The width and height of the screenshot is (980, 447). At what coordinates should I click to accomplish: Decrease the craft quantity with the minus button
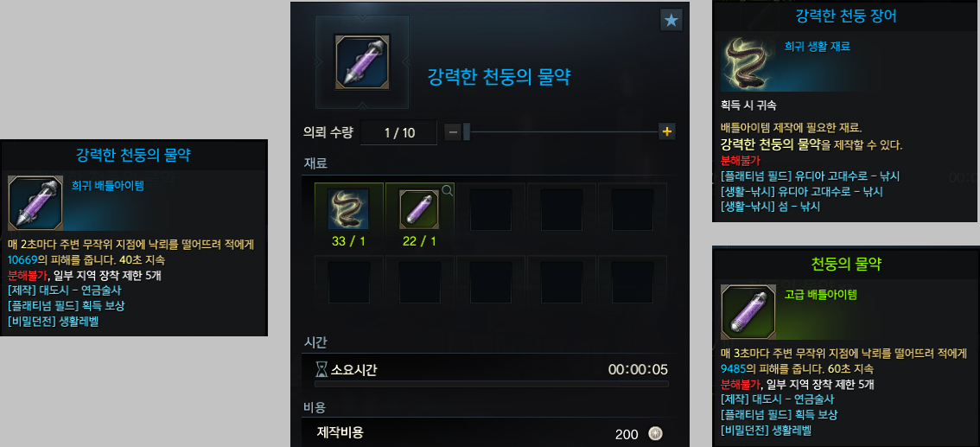(x=454, y=132)
